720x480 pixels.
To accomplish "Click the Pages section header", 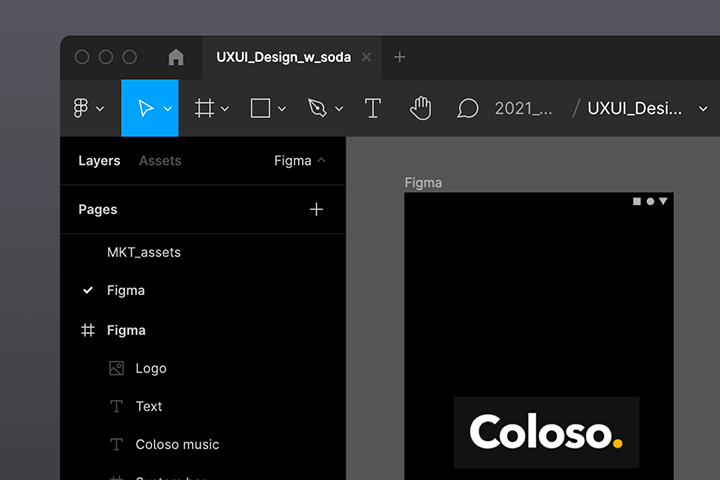I will click(x=98, y=209).
